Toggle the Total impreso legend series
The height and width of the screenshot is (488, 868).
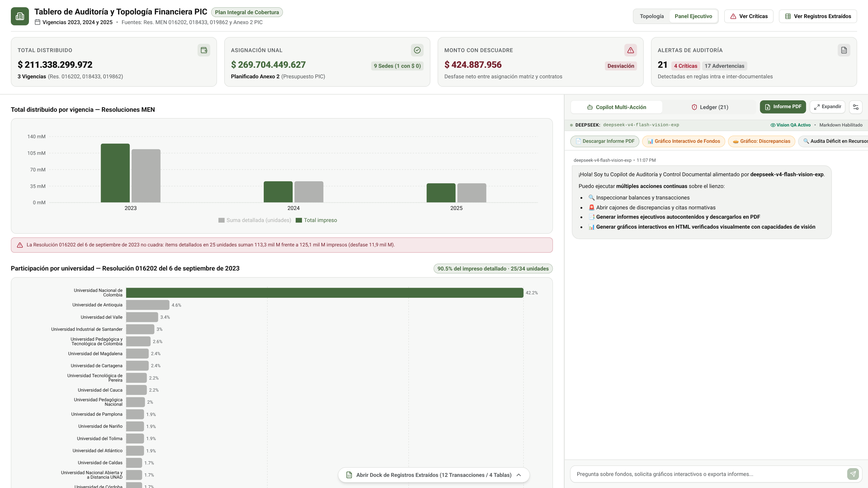click(316, 220)
